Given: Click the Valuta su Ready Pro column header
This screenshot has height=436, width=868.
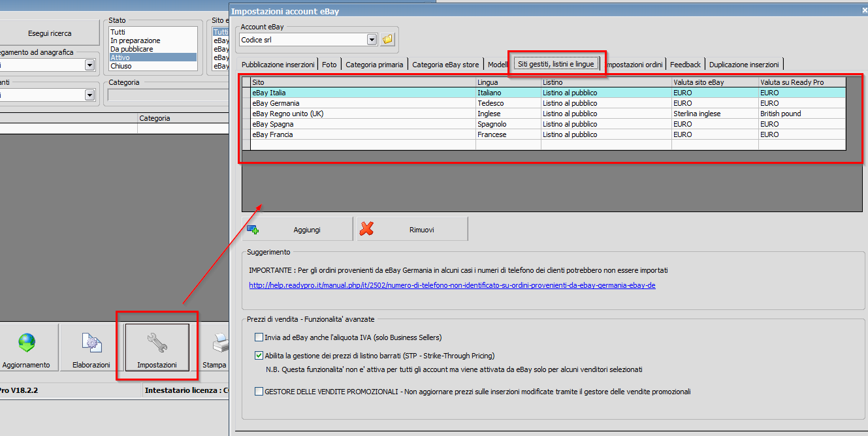Looking at the screenshot, I should [802, 82].
